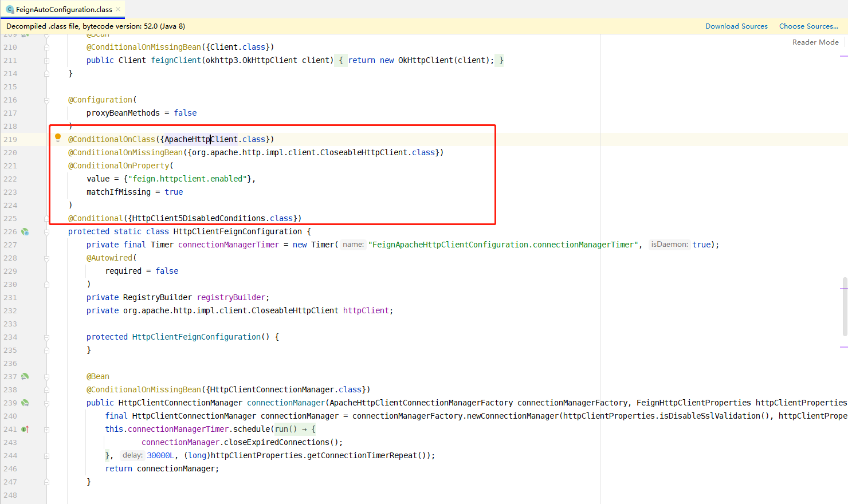Click 'return connectionManager;' on line 246
Screen dimensions: 848x504
pos(162,468)
